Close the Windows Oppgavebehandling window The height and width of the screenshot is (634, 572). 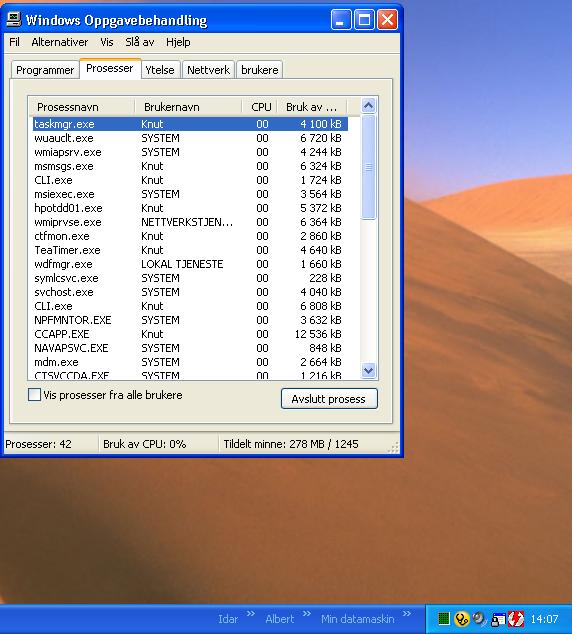[x=387, y=19]
